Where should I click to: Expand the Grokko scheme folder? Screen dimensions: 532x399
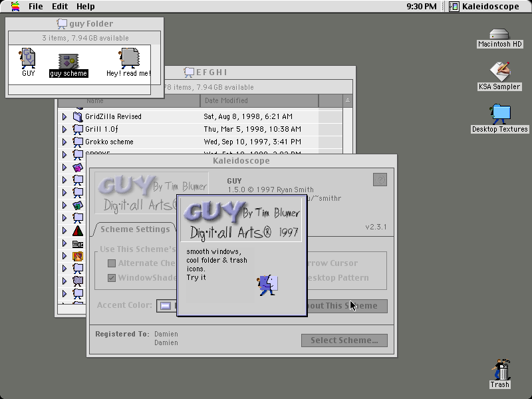(64, 142)
